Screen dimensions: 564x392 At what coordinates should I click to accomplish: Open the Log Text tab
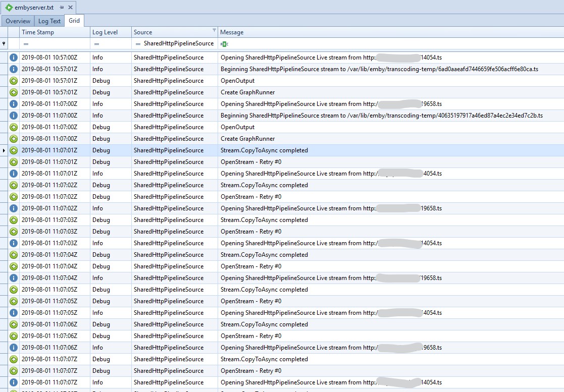[49, 21]
